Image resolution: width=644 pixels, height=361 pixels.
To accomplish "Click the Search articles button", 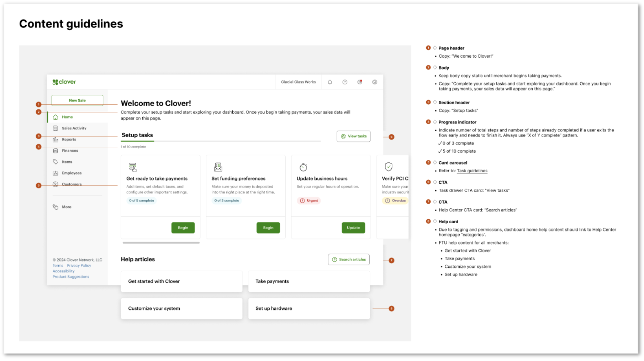I will [x=349, y=260].
